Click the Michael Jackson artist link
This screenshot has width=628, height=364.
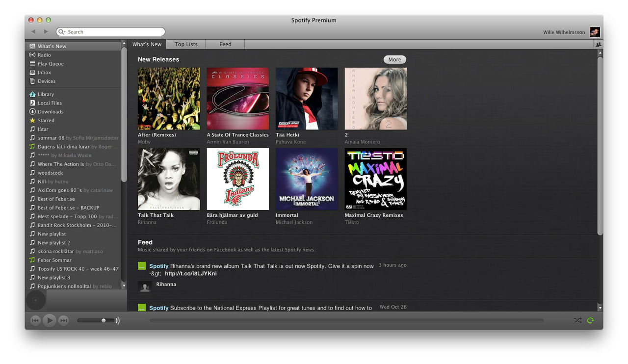coord(294,222)
